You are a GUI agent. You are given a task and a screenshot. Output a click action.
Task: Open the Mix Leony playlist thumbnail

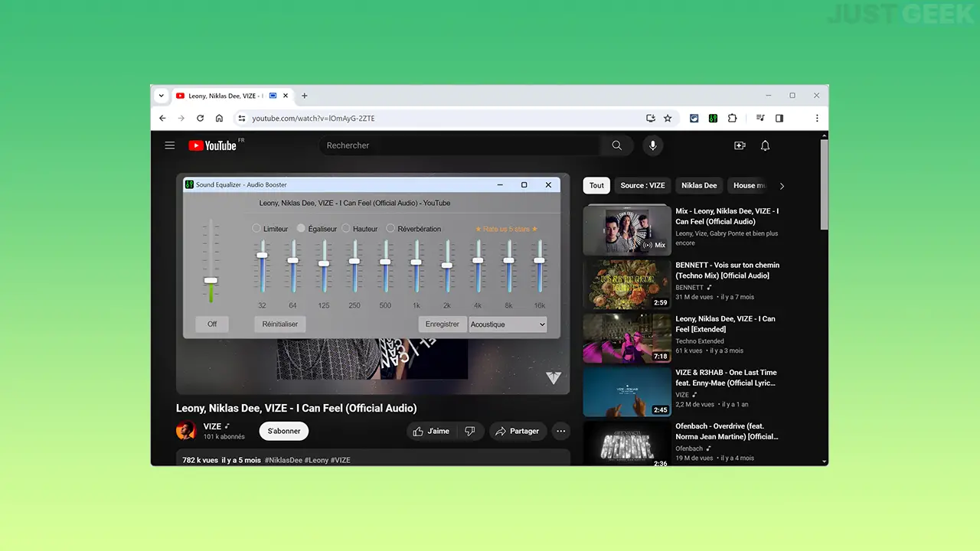(627, 230)
